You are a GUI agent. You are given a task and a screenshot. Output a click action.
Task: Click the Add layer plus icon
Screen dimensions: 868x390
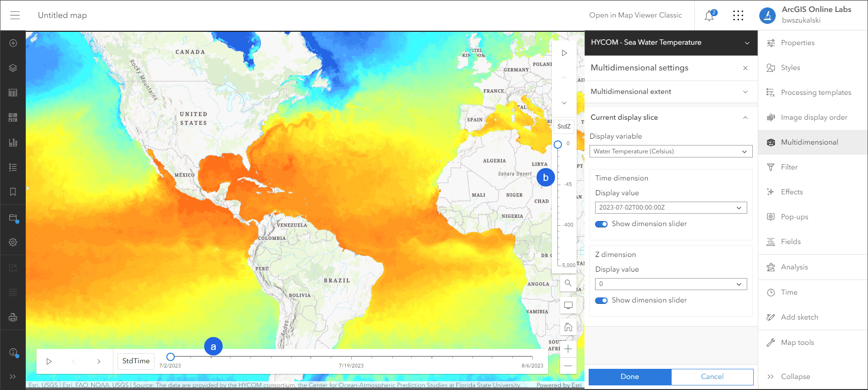13,43
